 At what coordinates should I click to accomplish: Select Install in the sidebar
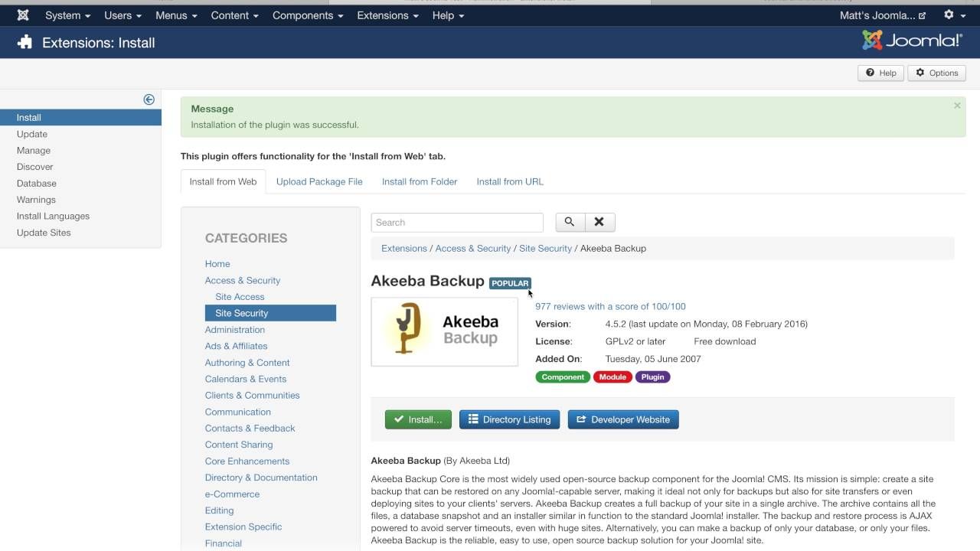(x=80, y=117)
